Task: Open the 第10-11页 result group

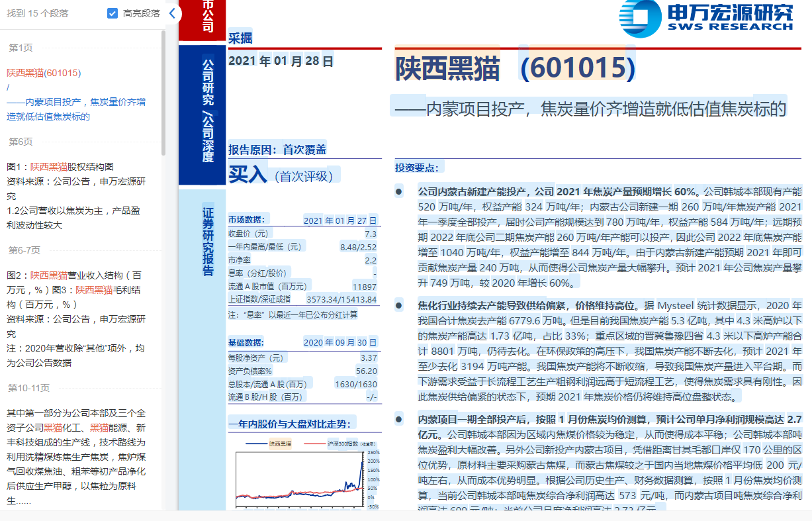Action: [x=28, y=388]
